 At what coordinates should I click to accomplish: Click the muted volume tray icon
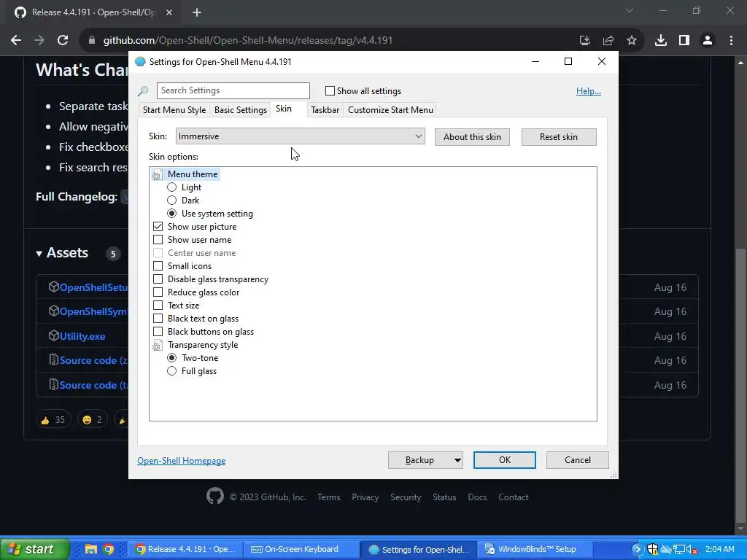coord(691,549)
